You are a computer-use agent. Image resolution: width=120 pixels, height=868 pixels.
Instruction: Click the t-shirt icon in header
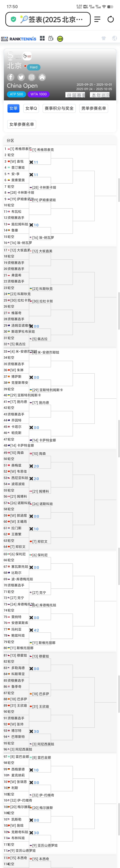pos(103,38)
